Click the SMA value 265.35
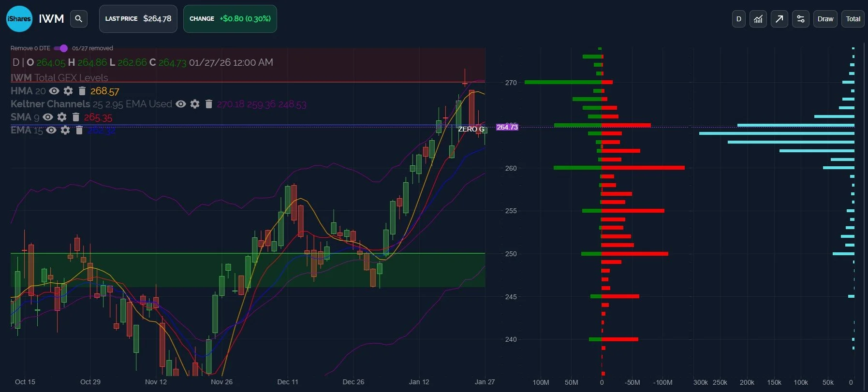868x392 pixels. [98, 117]
